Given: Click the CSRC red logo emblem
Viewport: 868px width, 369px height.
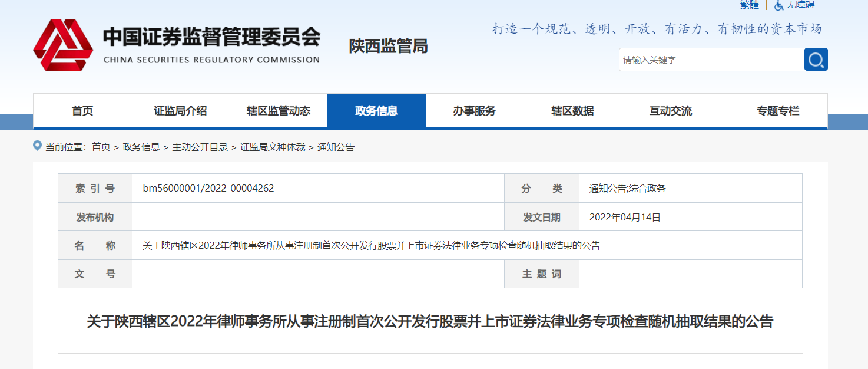Looking at the screenshot, I should (62, 45).
